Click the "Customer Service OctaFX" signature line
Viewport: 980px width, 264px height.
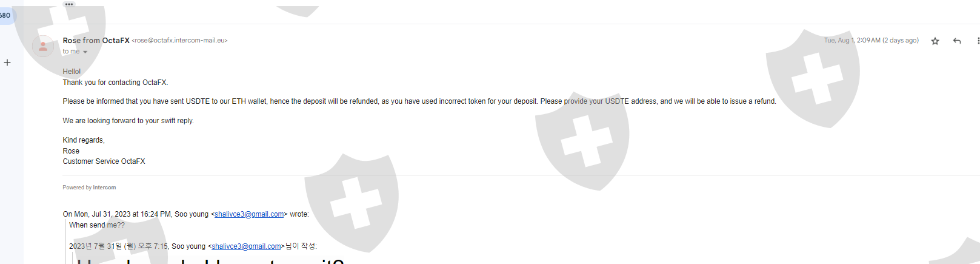[x=104, y=161]
